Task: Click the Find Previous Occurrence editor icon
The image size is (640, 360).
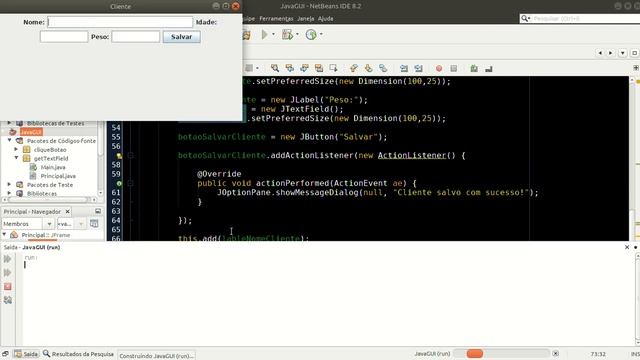Action: [x=289, y=68]
